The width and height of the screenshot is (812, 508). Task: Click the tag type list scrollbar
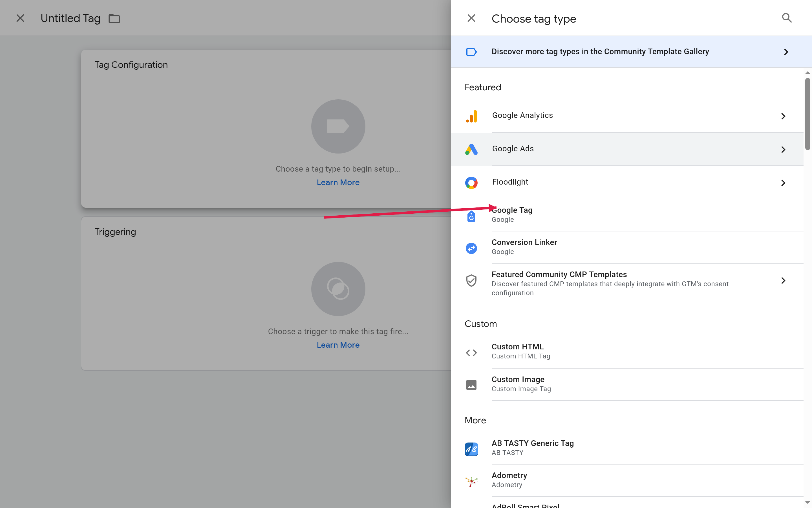point(807,114)
